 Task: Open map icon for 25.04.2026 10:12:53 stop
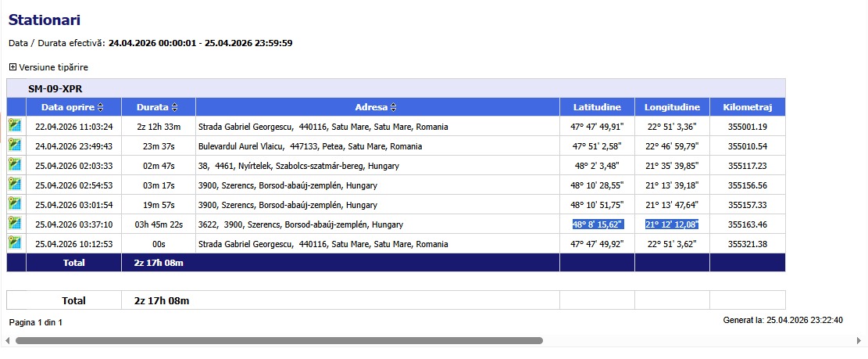(14, 242)
